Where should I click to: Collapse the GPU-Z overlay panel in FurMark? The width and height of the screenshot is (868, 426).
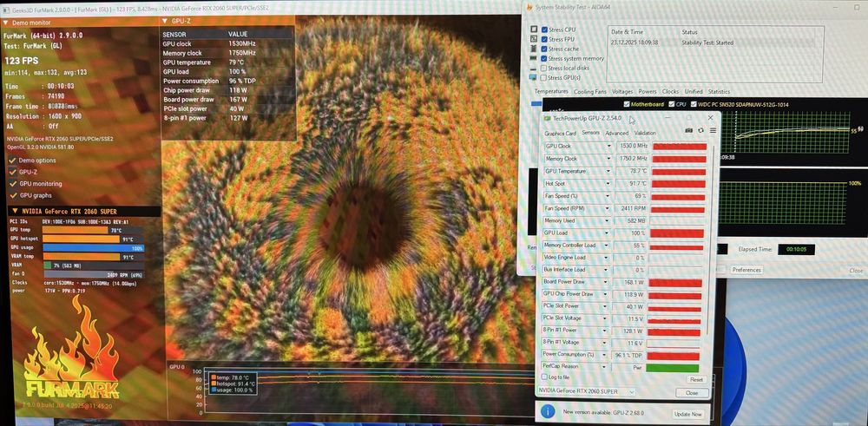coord(165,21)
